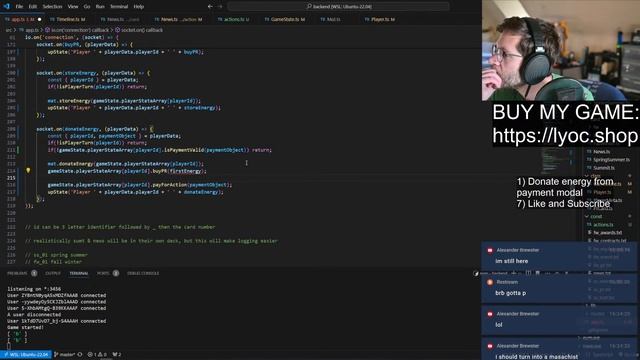The width and height of the screenshot is (640, 360).
Task: Click the webcam video overlay
Action: [x=561, y=50]
